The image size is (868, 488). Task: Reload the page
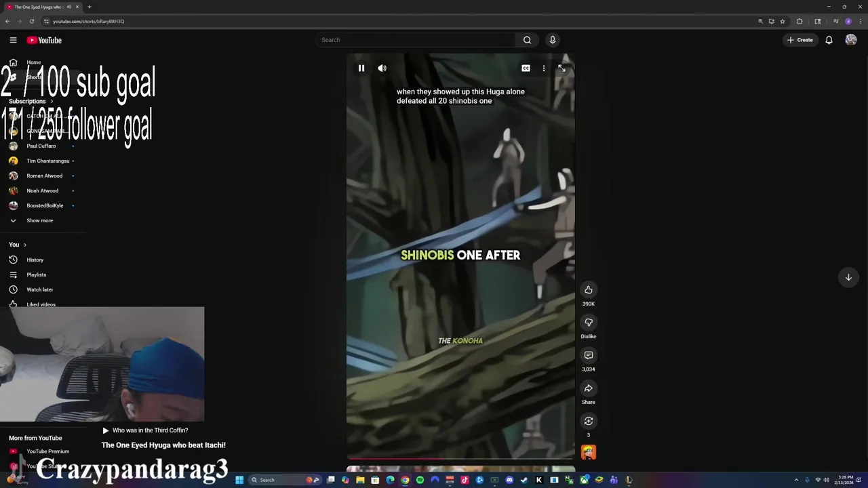(31, 21)
